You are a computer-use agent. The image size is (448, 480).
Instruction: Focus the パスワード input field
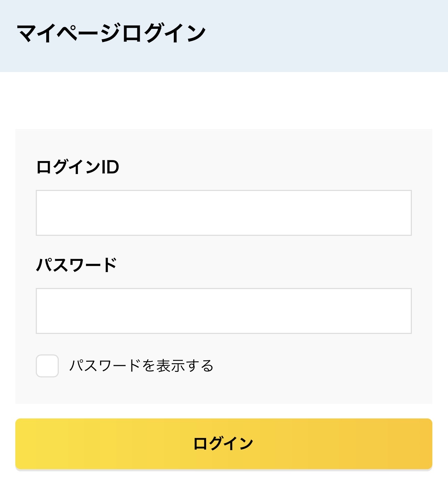223,311
